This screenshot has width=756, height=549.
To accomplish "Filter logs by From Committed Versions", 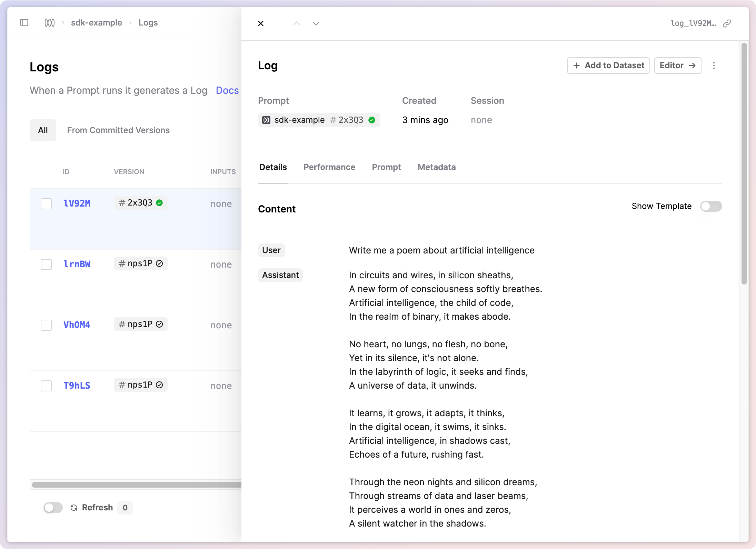I will (x=118, y=130).
